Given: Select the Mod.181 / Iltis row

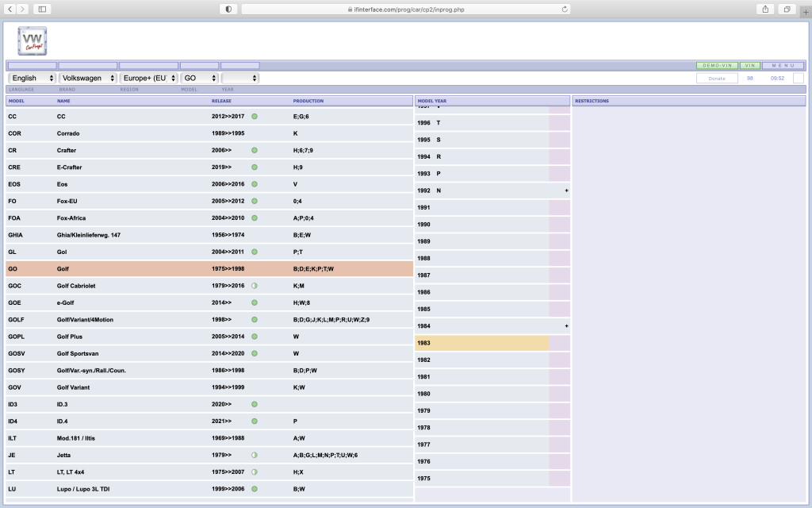Looking at the screenshot, I should coord(209,438).
